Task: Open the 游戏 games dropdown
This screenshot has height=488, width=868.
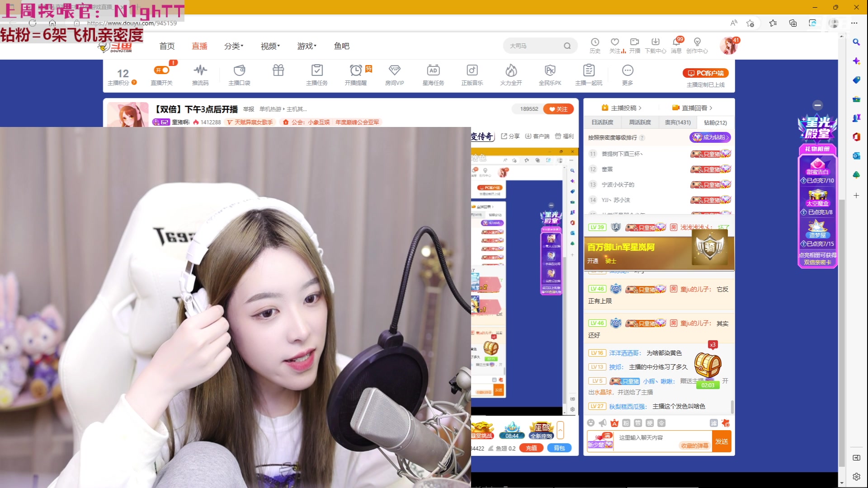Action: pos(306,46)
